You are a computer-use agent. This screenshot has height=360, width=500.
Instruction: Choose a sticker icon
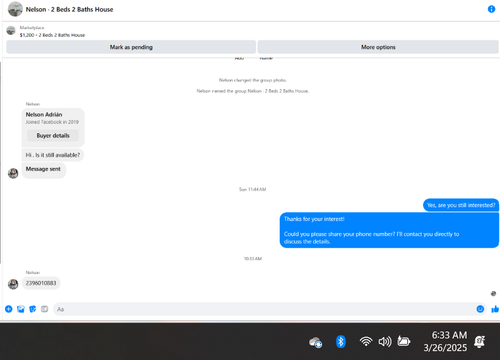(x=32, y=309)
